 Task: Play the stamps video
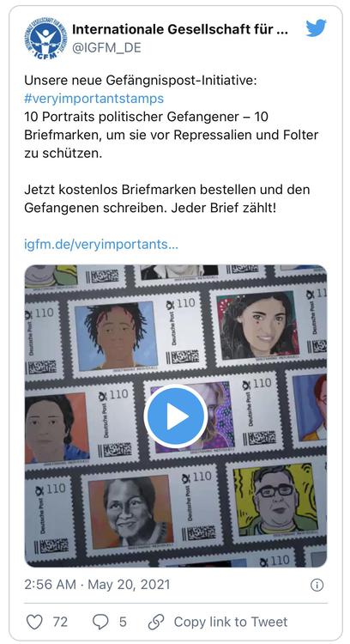(176, 416)
